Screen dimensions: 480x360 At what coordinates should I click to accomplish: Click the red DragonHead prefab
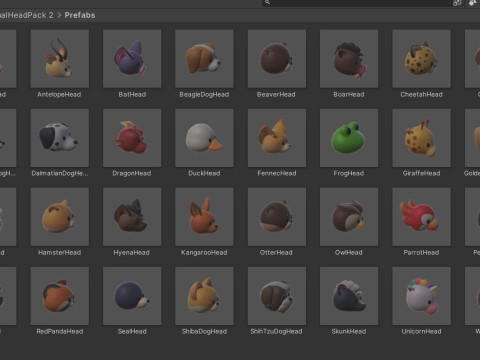coord(132,138)
